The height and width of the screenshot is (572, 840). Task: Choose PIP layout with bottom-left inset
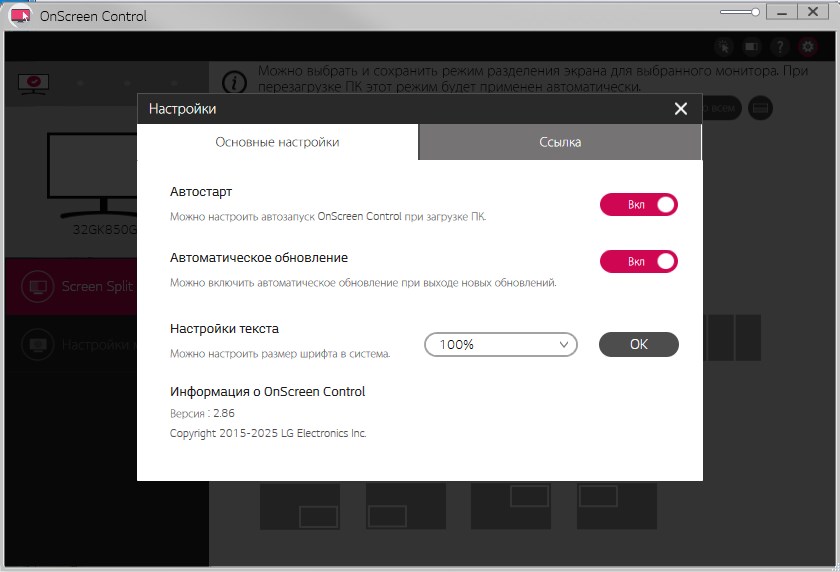(406, 506)
